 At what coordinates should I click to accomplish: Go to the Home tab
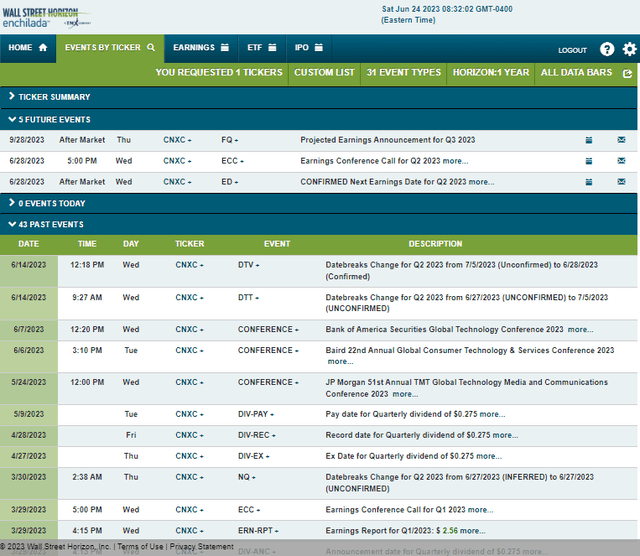tap(28, 48)
